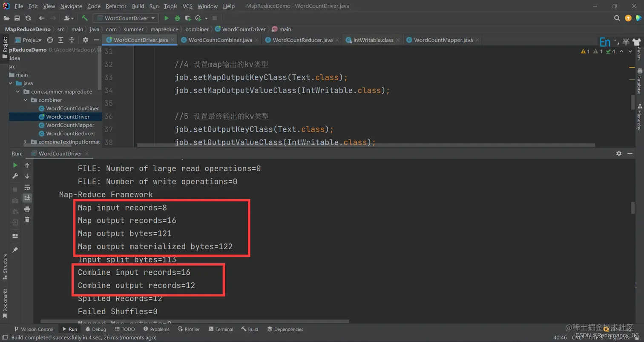Click combiner breadcrumb in navigation bar

tap(197, 29)
